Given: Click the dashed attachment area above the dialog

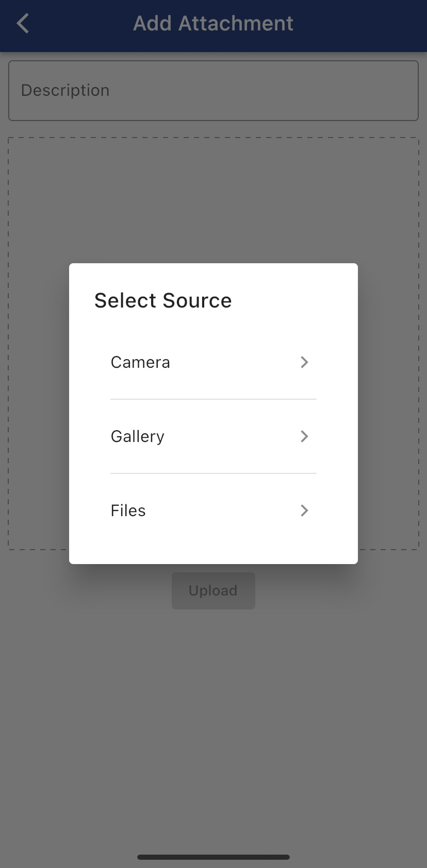Looking at the screenshot, I should [213, 201].
